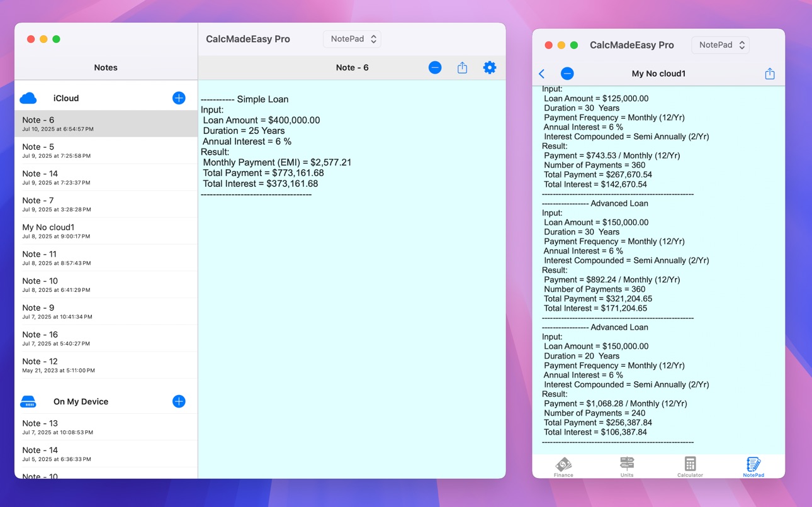
Task: Select Note - 9 in the list
Action: 106,311
